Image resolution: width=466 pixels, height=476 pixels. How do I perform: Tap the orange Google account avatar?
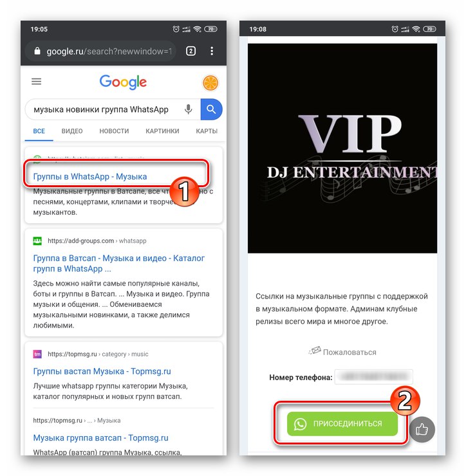tap(210, 83)
